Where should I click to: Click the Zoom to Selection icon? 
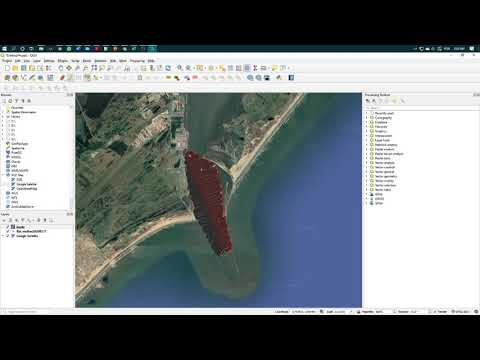102,68
